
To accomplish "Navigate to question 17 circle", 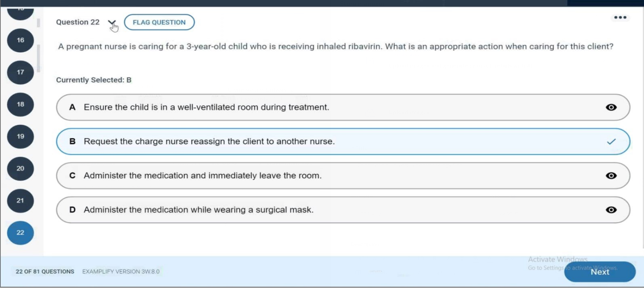I will tap(20, 72).
